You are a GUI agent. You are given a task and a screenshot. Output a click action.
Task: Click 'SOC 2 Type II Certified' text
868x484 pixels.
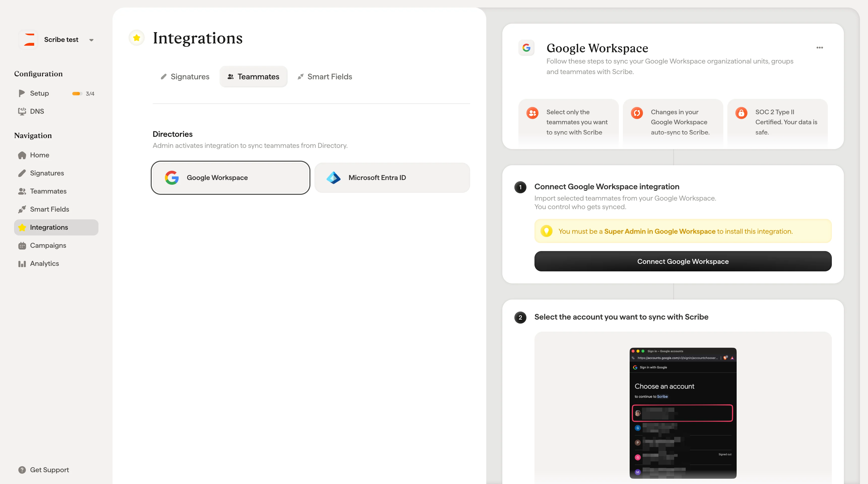pyautogui.click(x=786, y=122)
